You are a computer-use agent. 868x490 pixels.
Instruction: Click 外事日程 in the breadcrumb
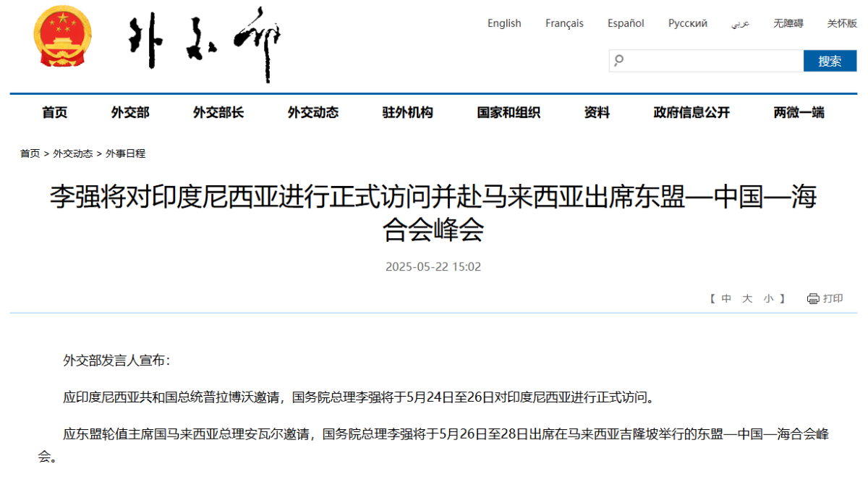[x=126, y=153]
